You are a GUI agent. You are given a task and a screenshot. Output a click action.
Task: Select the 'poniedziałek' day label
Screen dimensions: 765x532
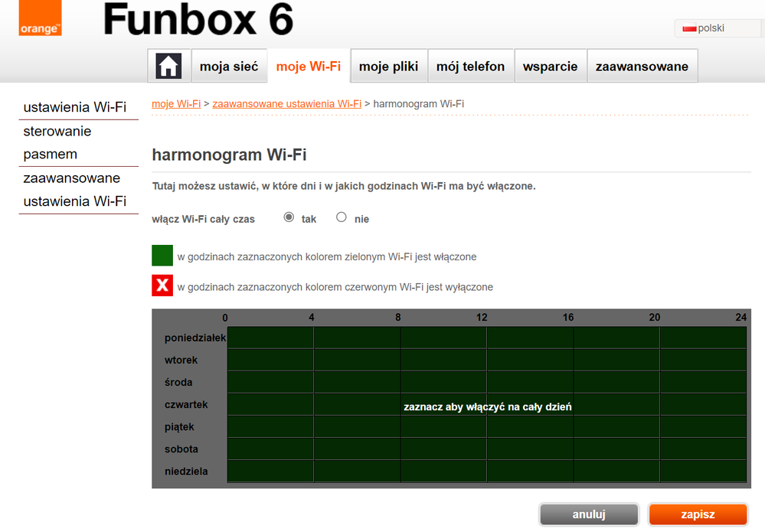click(x=195, y=338)
